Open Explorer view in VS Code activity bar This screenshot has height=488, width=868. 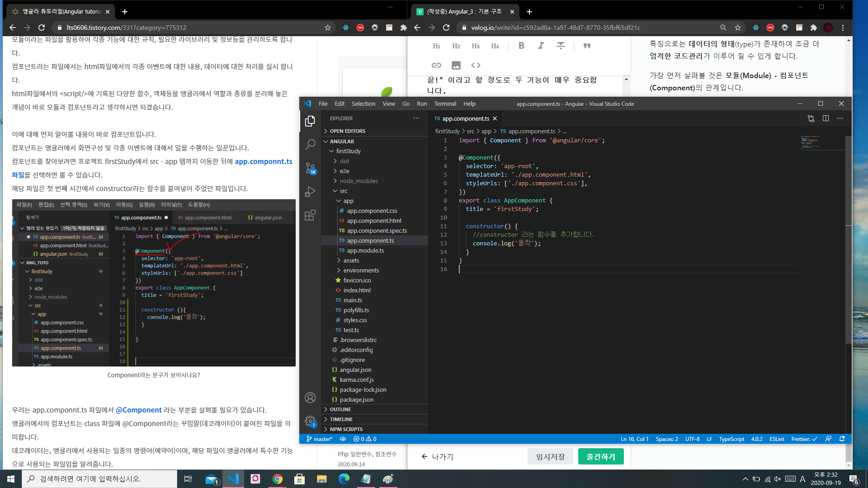310,121
